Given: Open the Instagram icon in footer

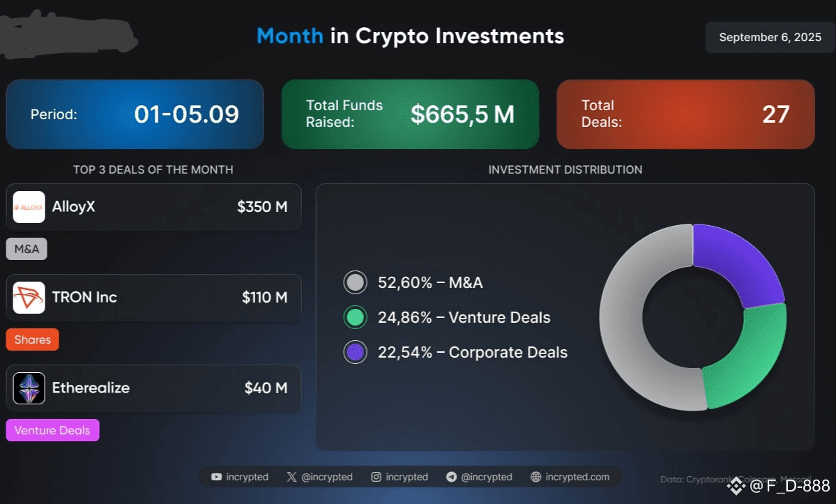Looking at the screenshot, I should point(377,477).
